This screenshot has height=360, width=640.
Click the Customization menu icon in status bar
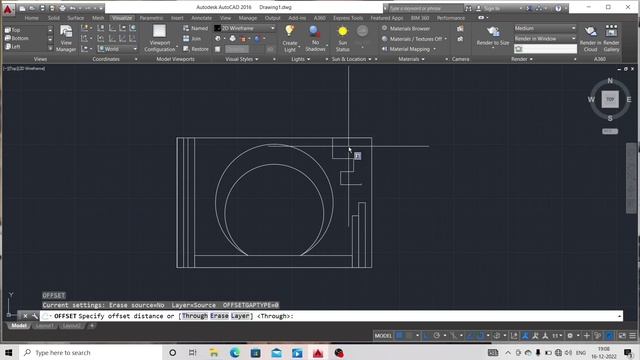coord(632,336)
